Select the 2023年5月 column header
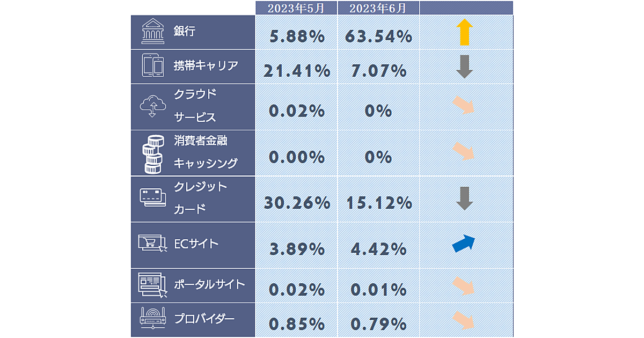This screenshot has width=644, height=338. pos(296,8)
